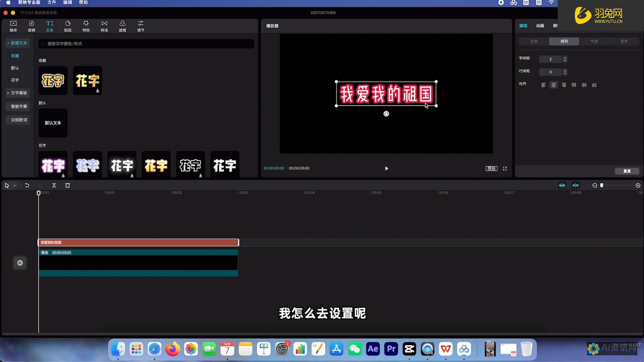Adjust the 字间距 stepper arrows
The image size is (644, 362).
[565, 59]
